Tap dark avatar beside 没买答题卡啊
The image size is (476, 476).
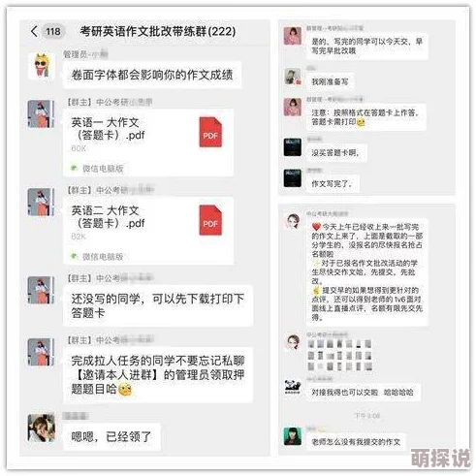click(293, 147)
